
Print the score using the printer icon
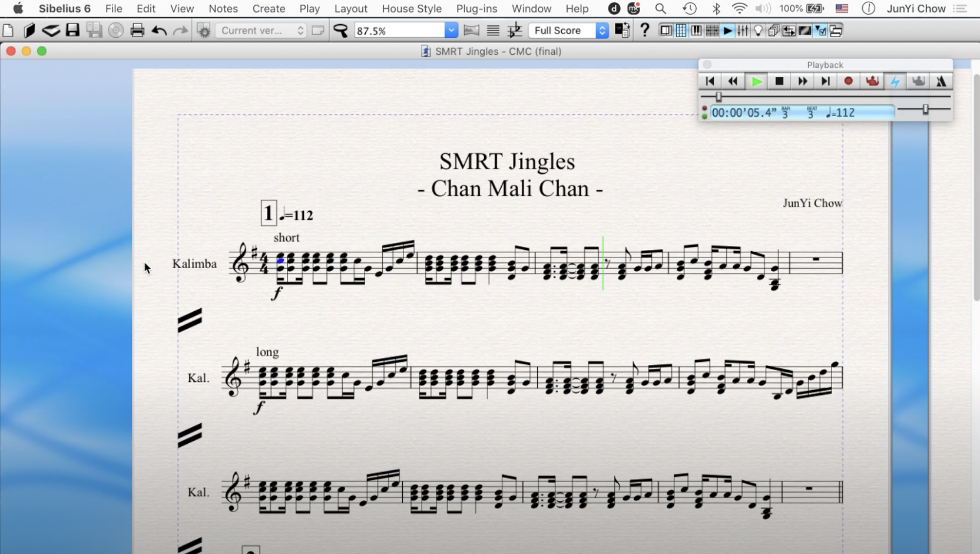pyautogui.click(x=137, y=31)
